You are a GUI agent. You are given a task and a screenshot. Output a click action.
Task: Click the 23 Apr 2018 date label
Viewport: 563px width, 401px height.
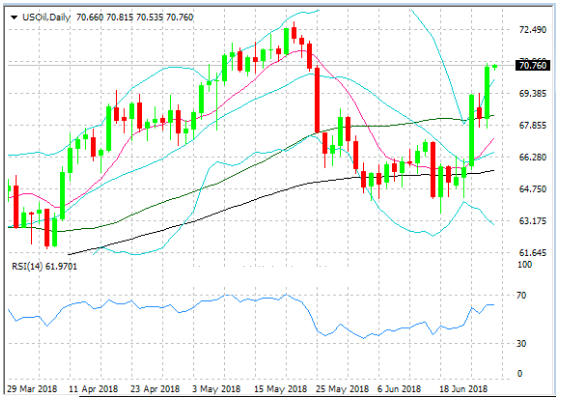click(155, 389)
